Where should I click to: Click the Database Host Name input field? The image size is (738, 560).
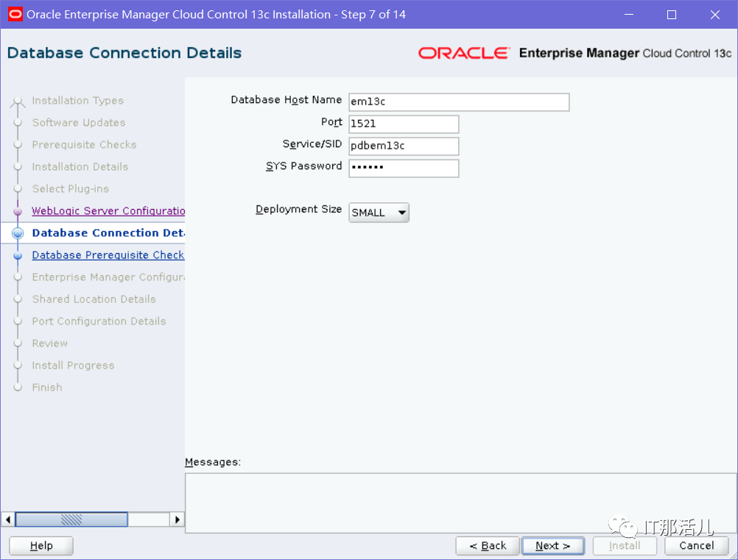459,102
